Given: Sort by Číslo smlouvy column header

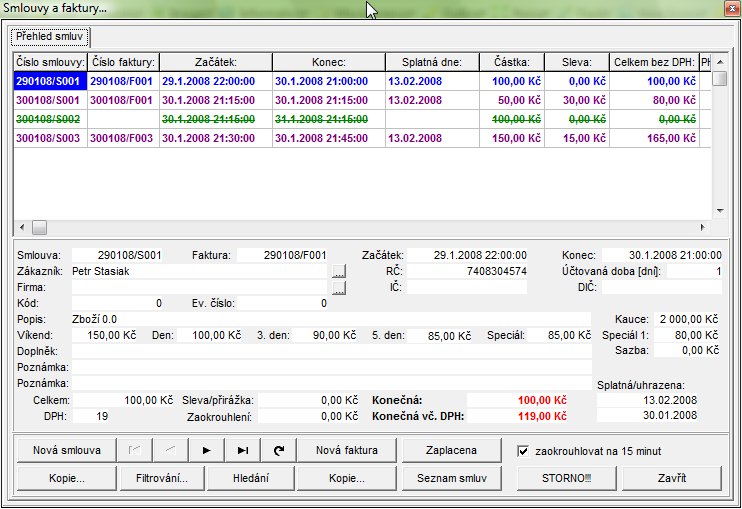Looking at the screenshot, I should tap(49, 62).
